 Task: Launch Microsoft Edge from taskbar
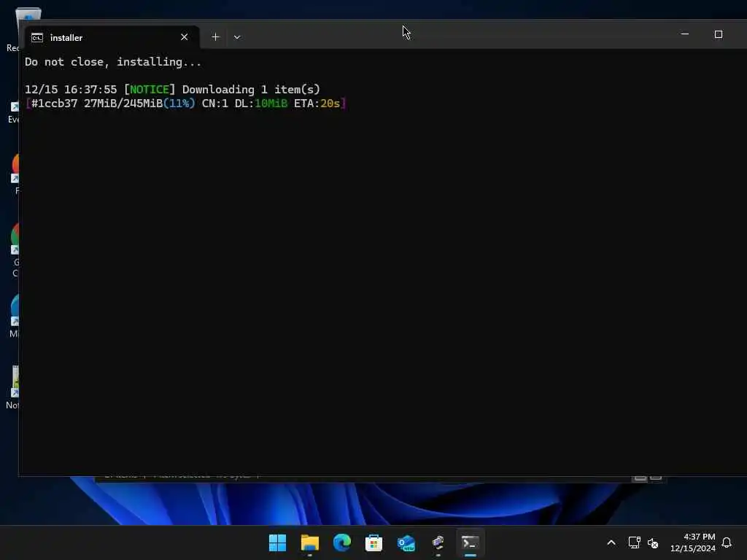(341, 542)
